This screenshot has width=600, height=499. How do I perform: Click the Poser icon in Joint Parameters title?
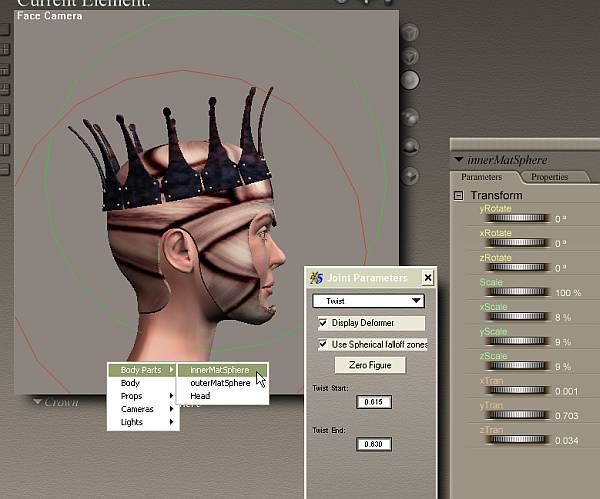pos(316,278)
